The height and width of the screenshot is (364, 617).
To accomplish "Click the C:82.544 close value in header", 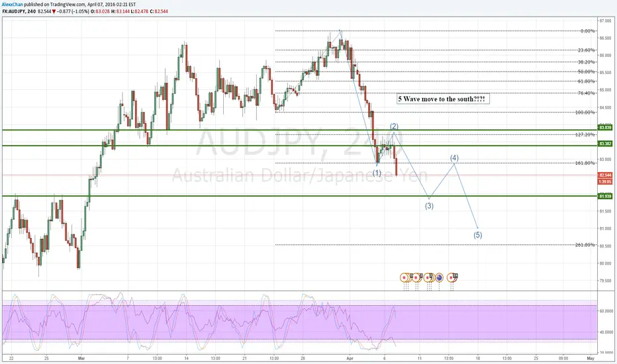I will (159, 11).
